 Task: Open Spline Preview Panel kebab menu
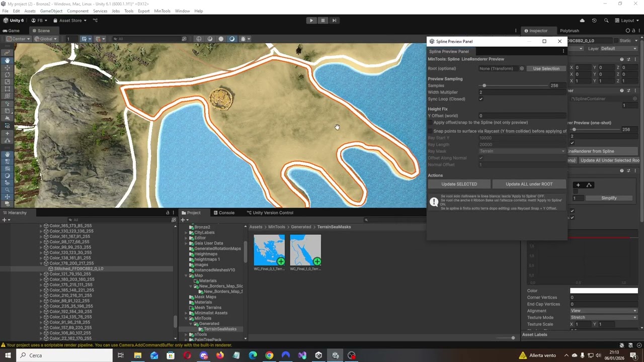563,51
